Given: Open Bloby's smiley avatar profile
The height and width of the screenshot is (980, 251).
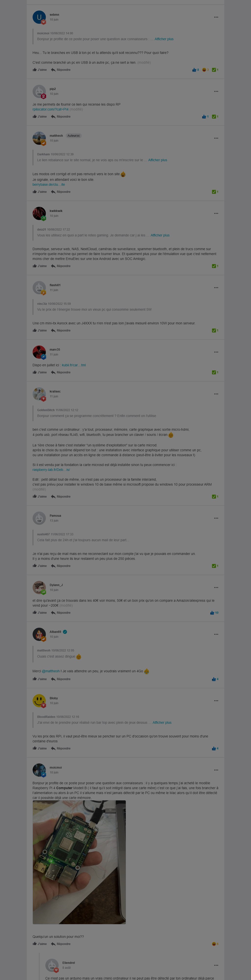Looking at the screenshot, I should (39, 701).
